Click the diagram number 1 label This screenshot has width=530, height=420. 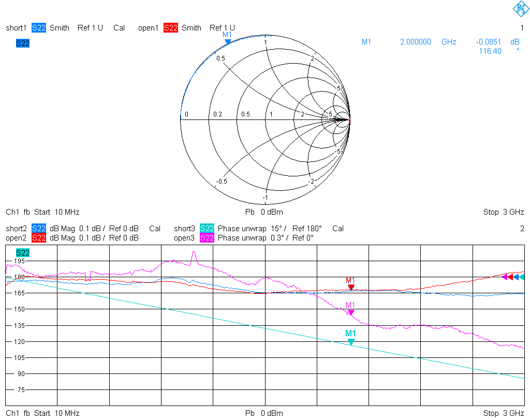(522, 28)
